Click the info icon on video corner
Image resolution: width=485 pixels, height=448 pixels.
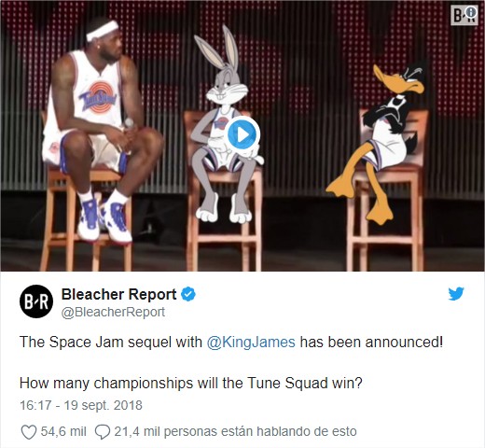[472, 12]
